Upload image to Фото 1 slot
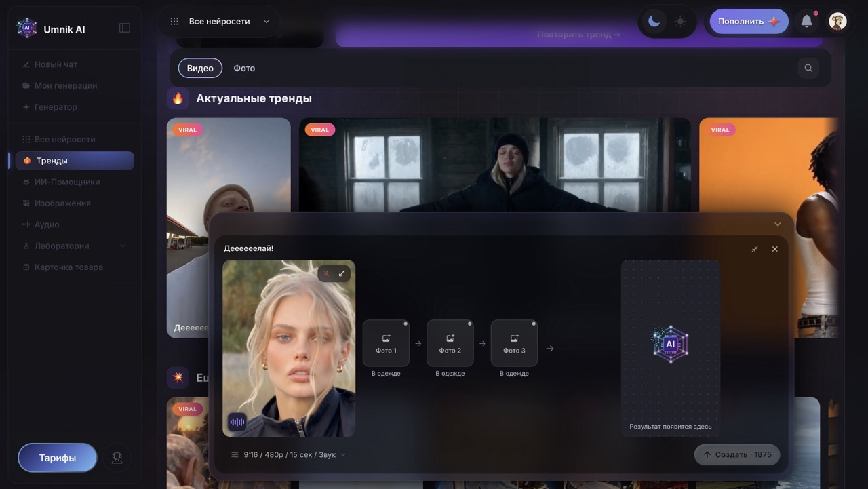The height and width of the screenshot is (489, 868). coord(386,343)
